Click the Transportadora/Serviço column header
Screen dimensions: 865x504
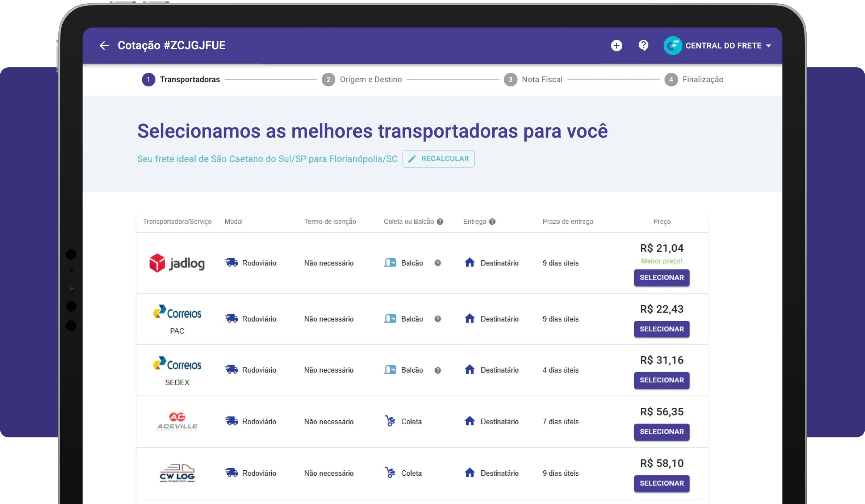coord(177,222)
